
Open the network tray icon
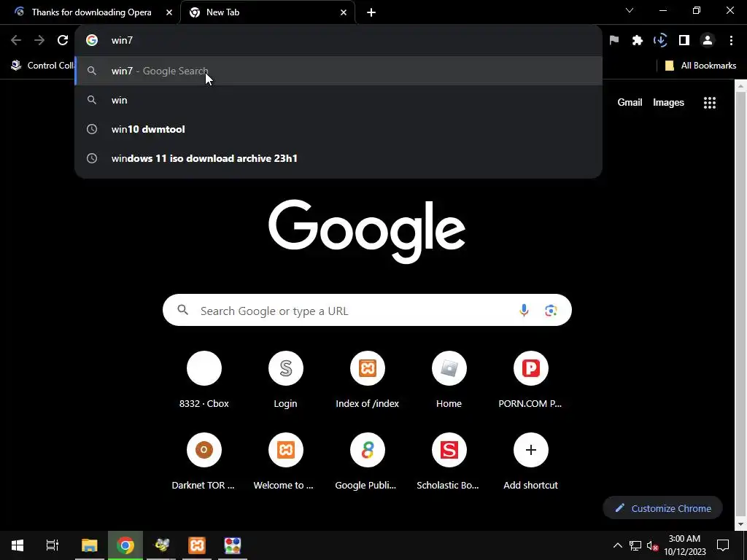coord(635,545)
